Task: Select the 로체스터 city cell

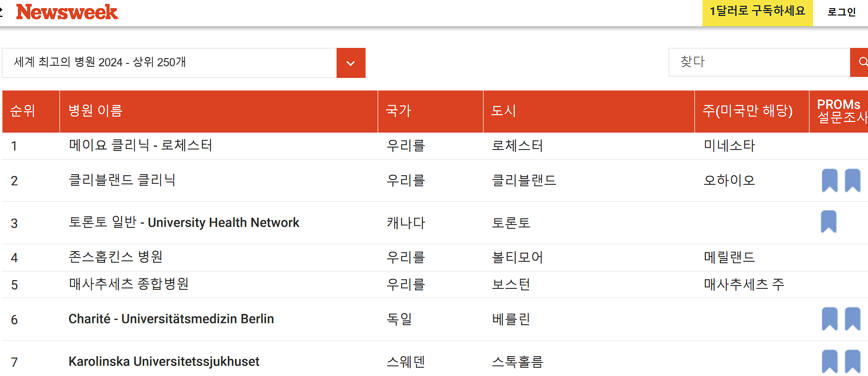Action: point(517,146)
